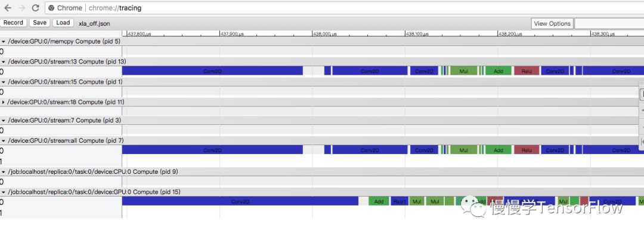This screenshot has width=644, height=236.
Task: Select the Add slice in stream:all row
Action: click(498, 150)
